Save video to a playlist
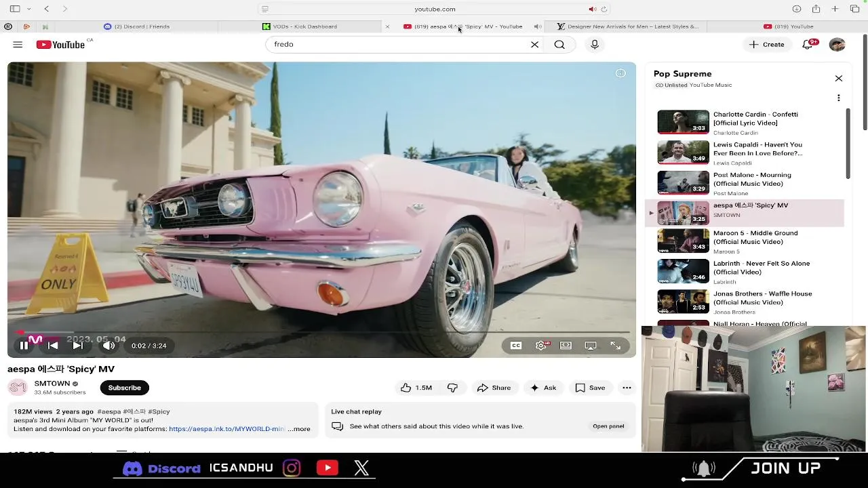This screenshot has width=868, height=488. 590,388
